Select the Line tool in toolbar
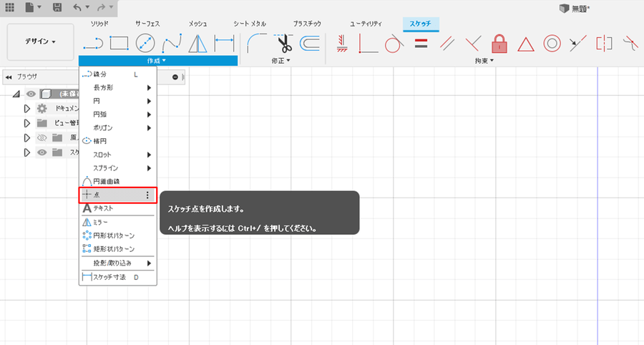644x345 pixels. [x=93, y=43]
